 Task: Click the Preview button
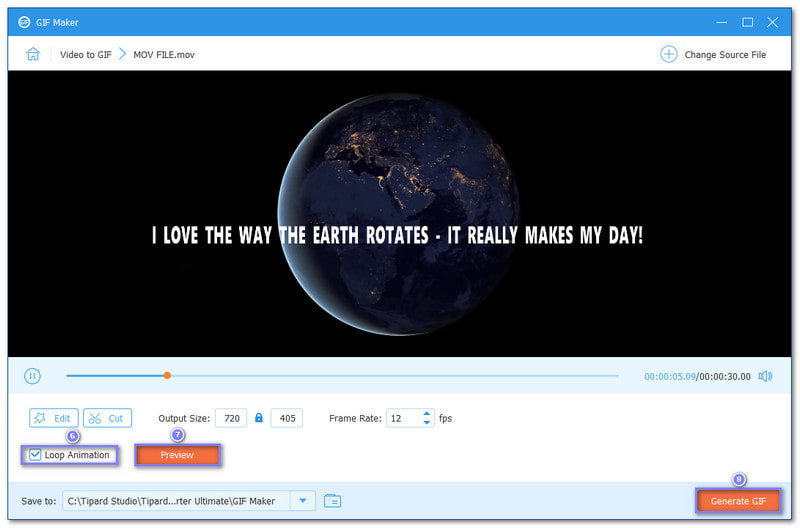click(x=177, y=455)
